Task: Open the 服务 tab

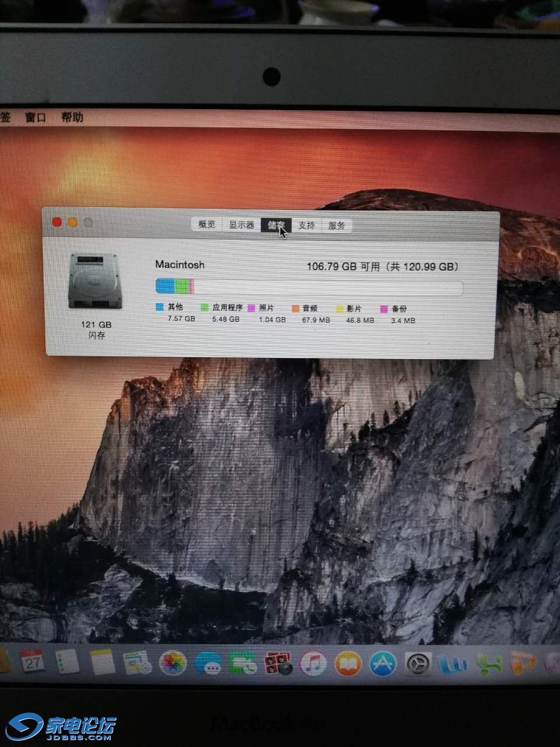Action: click(x=337, y=226)
